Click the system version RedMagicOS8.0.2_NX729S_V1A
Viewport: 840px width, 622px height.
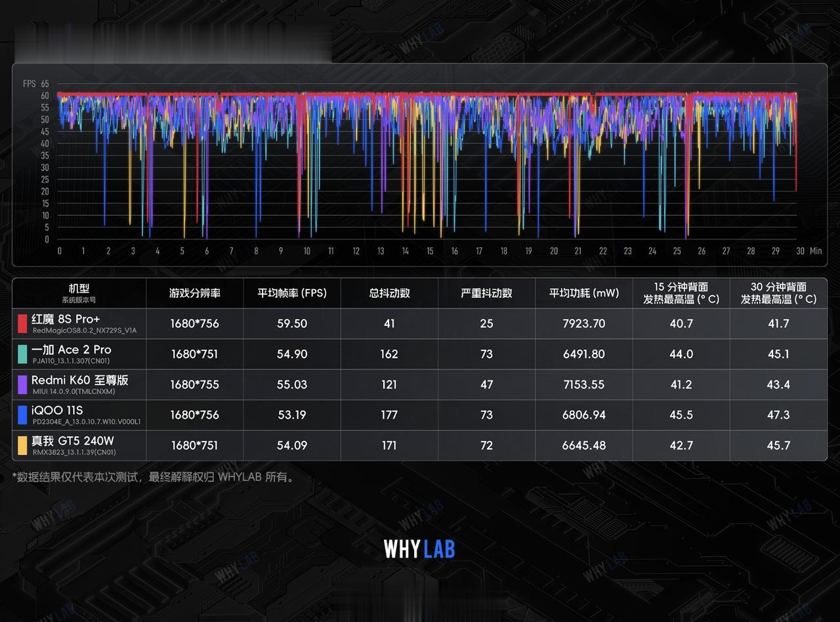[85, 331]
